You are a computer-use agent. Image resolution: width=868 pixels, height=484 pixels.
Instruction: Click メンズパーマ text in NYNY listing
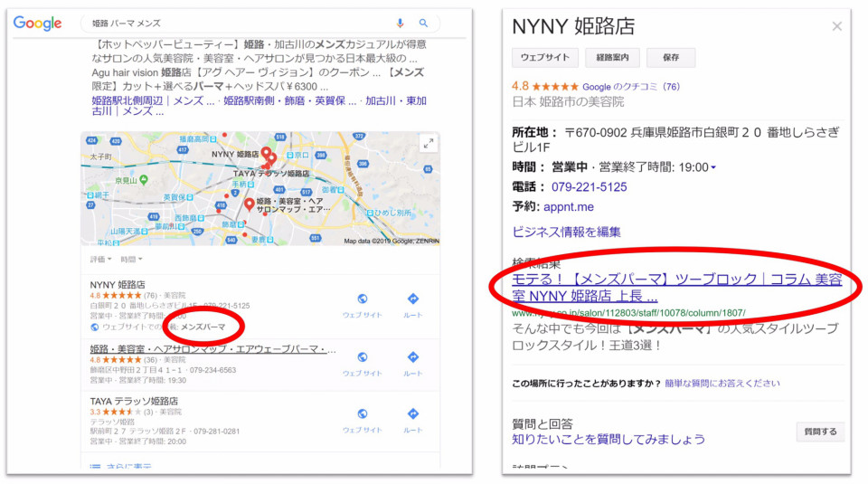(203, 327)
